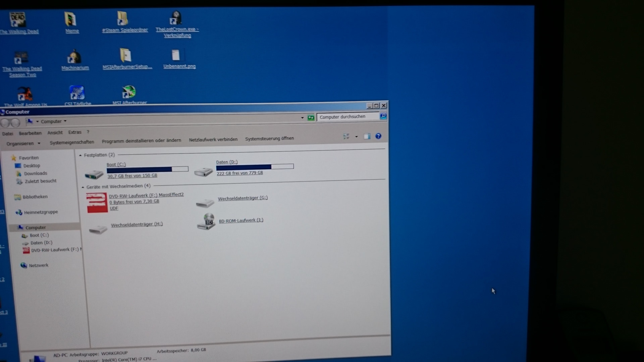This screenshot has width=644, height=362.
Task: Open the change view dropdown arrow
Action: coord(356,137)
